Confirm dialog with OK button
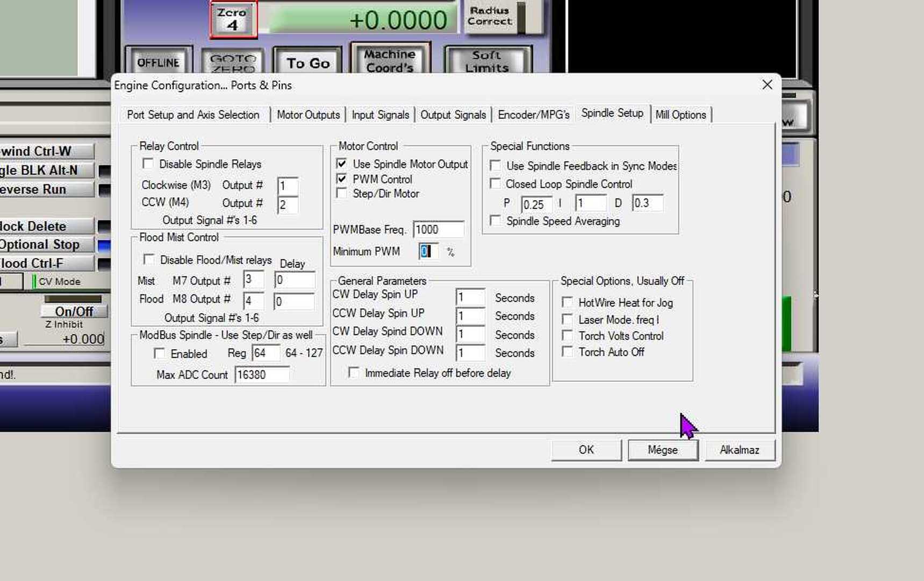 pyautogui.click(x=586, y=450)
